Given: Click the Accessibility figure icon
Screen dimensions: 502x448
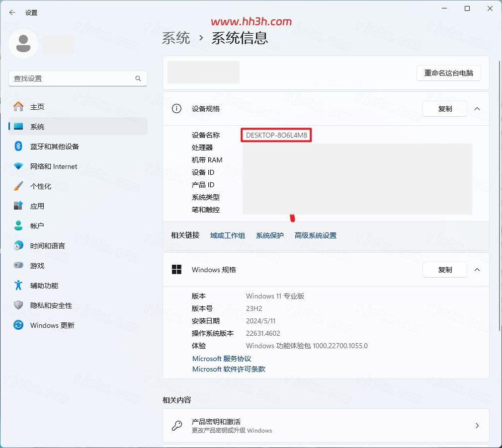Looking at the screenshot, I should point(18,285).
